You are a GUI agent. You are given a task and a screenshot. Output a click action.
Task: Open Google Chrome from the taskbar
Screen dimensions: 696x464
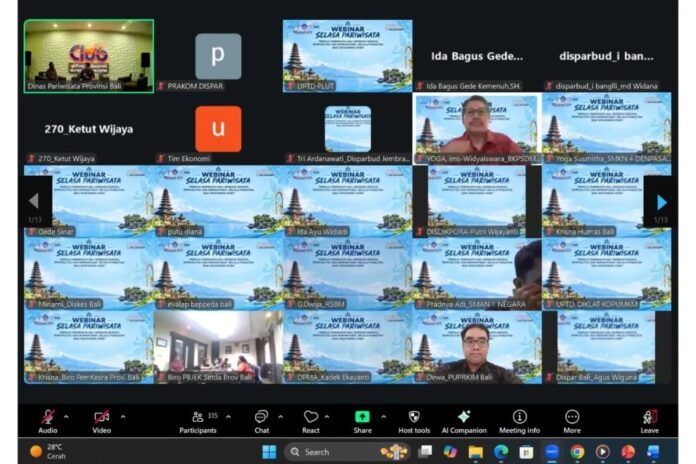pyautogui.click(x=577, y=452)
